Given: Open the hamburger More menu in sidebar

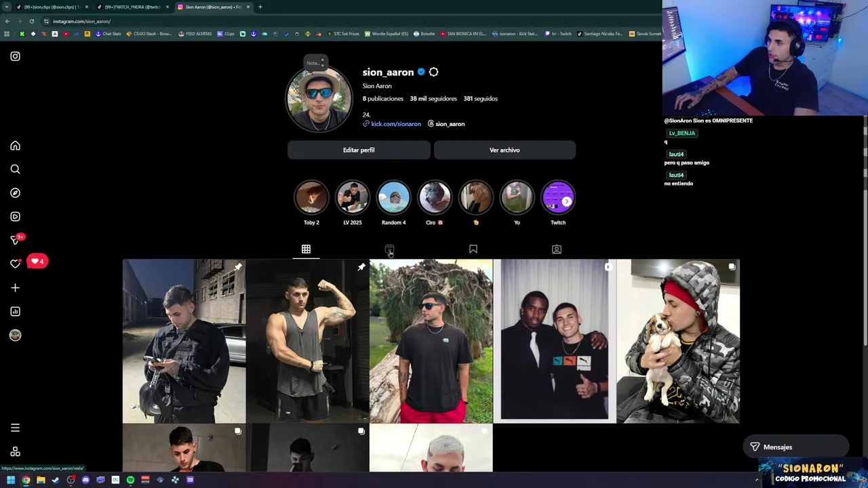Looking at the screenshot, I should tap(15, 428).
